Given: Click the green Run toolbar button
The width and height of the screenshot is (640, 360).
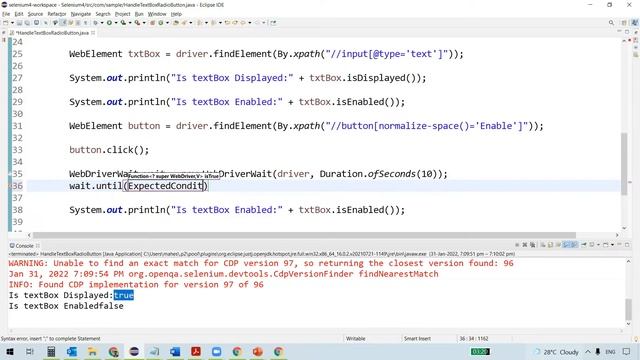Looking at the screenshot, I should [109, 23].
